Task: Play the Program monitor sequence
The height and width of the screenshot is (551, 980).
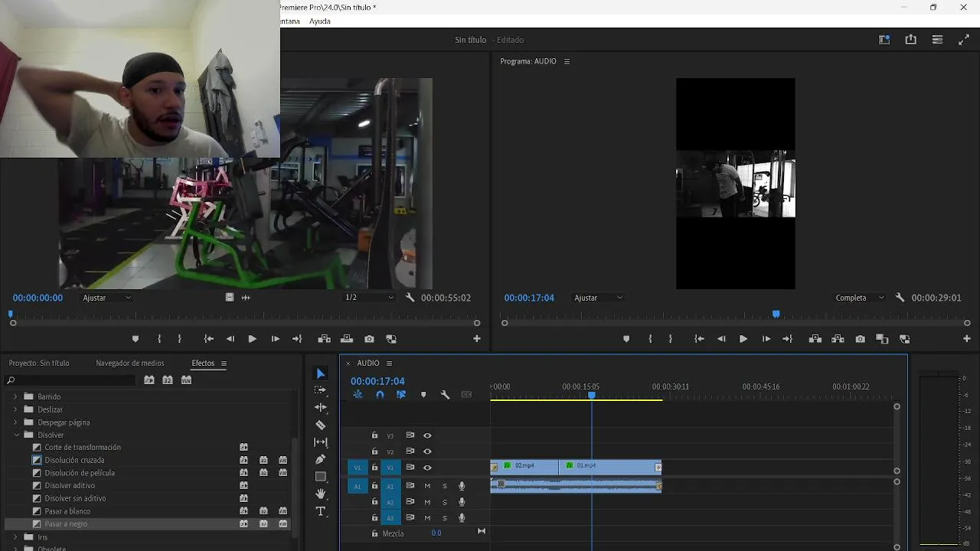Action: (x=743, y=339)
